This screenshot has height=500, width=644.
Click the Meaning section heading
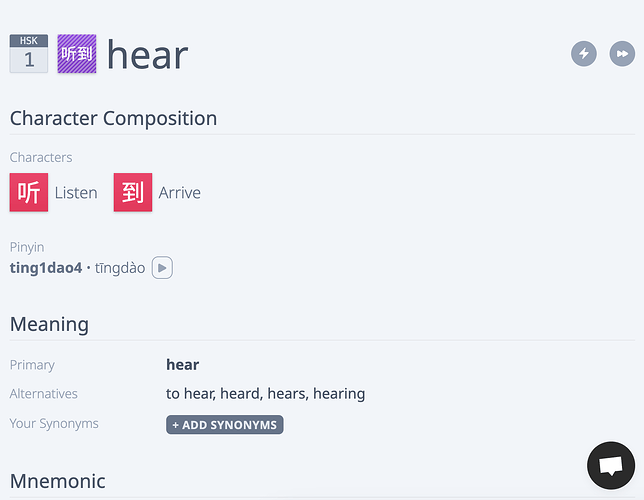pyautogui.click(x=49, y=324)
